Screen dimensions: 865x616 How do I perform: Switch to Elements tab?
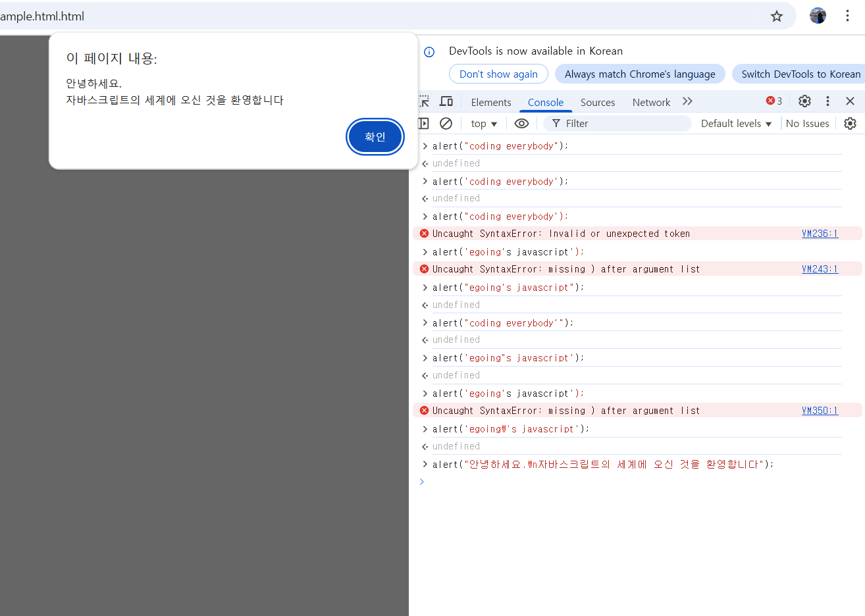click(x=491, y=103)
